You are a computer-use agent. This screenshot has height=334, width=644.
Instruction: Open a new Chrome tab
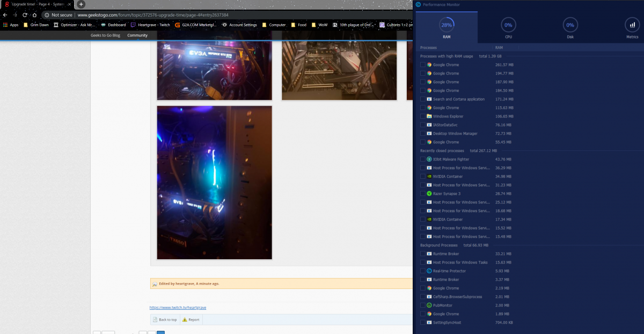(81, 4)
